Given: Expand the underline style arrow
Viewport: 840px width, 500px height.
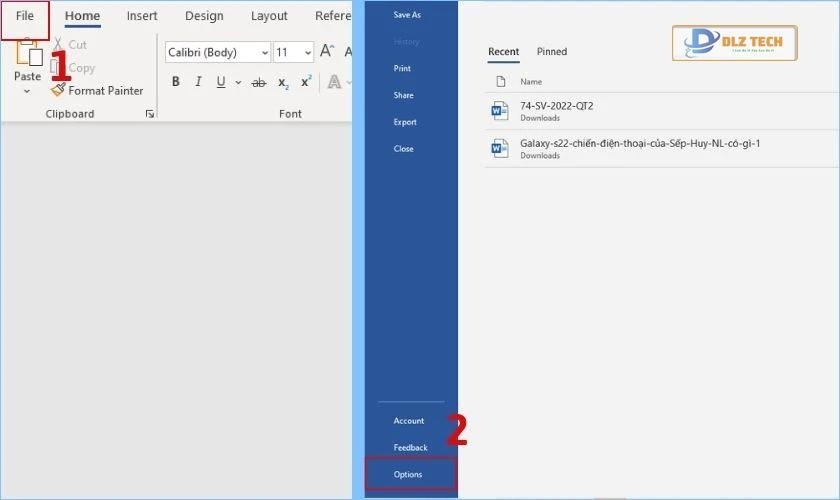Looking at the screenshot, I should click(238, 83).
